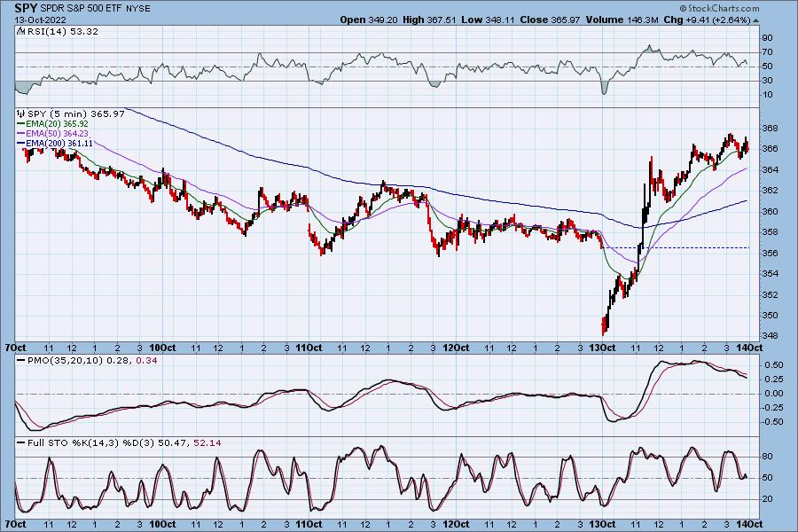Screen dimensions: 798x532
Task: Click the -0.50 level on the PMO axis
Action: tap(772, 422)
